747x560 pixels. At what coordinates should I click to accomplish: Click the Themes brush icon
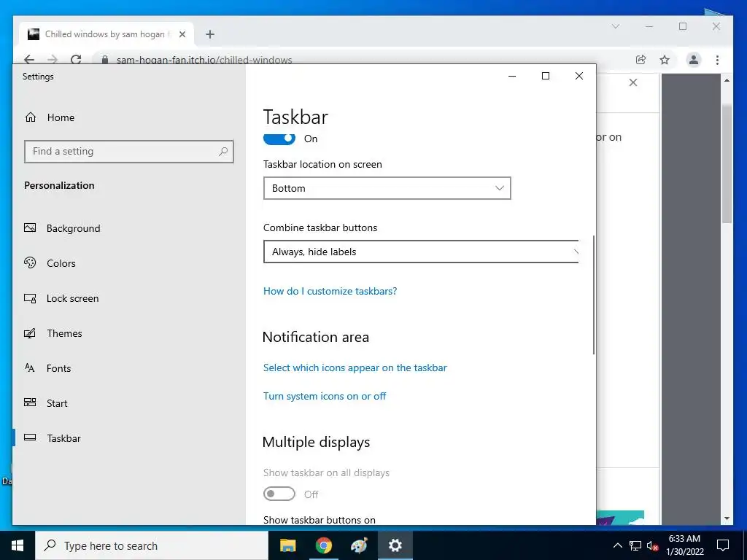29,332
